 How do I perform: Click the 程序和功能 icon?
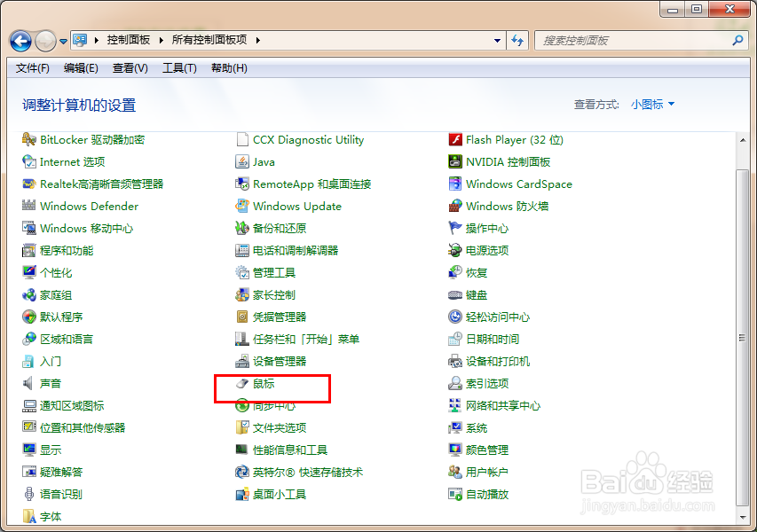(29, 250)
